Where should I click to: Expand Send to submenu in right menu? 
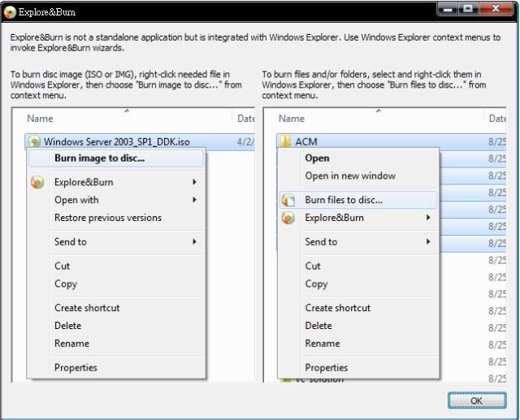point(428,242)
